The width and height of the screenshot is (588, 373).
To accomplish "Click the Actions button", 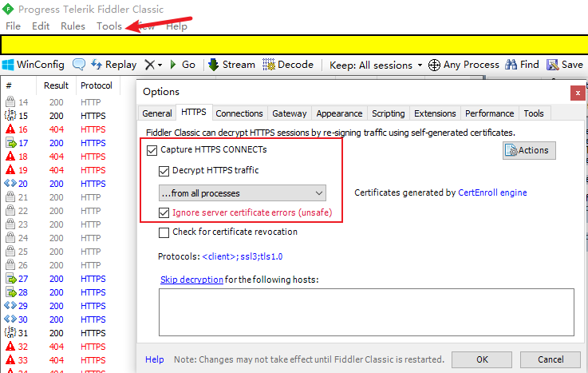I will (x=529, y=150).
